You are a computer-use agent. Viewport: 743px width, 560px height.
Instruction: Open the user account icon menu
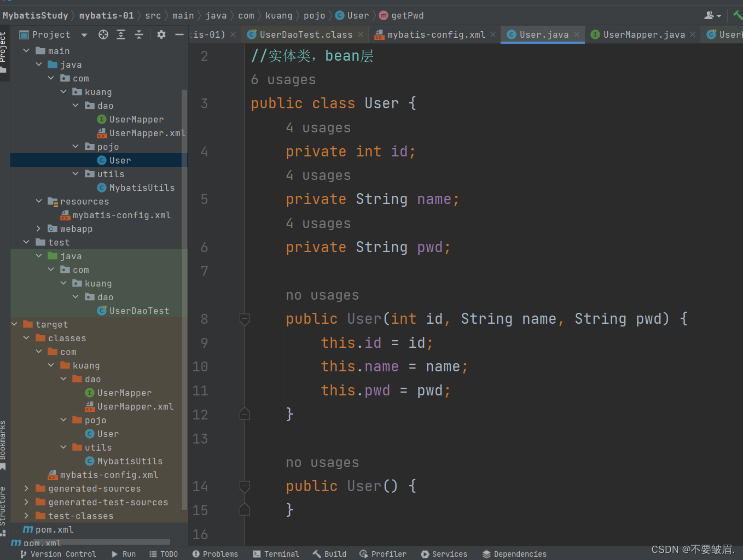[712, 15]
